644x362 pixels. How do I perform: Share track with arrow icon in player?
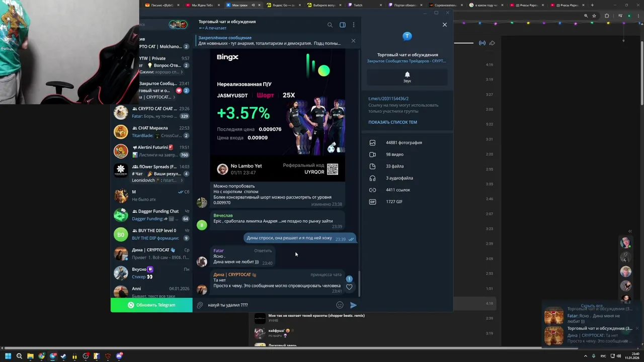[x=492, y=43]
